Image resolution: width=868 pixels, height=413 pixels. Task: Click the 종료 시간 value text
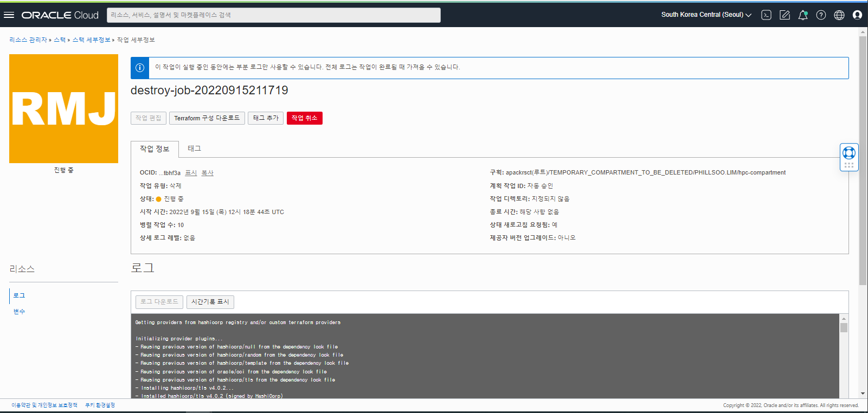tap(539, 212)
